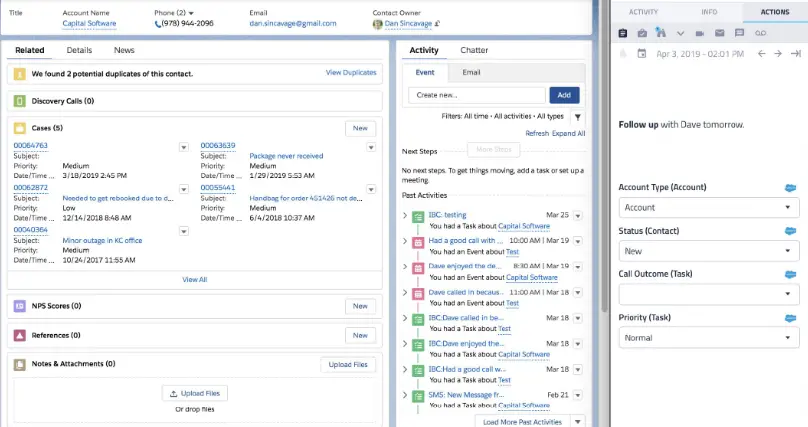Open the calendar date picker icon
The height and width of the screenshot is (427, 808).
tap(640, 54)
